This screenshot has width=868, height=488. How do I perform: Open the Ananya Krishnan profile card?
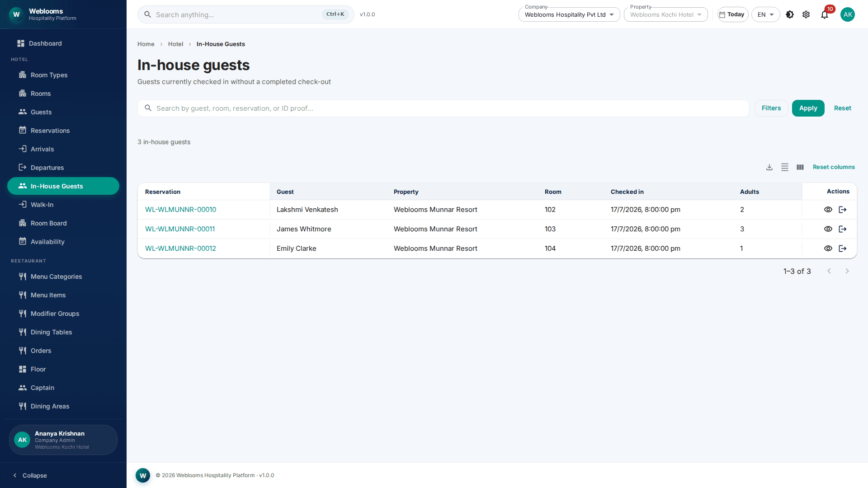point(63,440)
